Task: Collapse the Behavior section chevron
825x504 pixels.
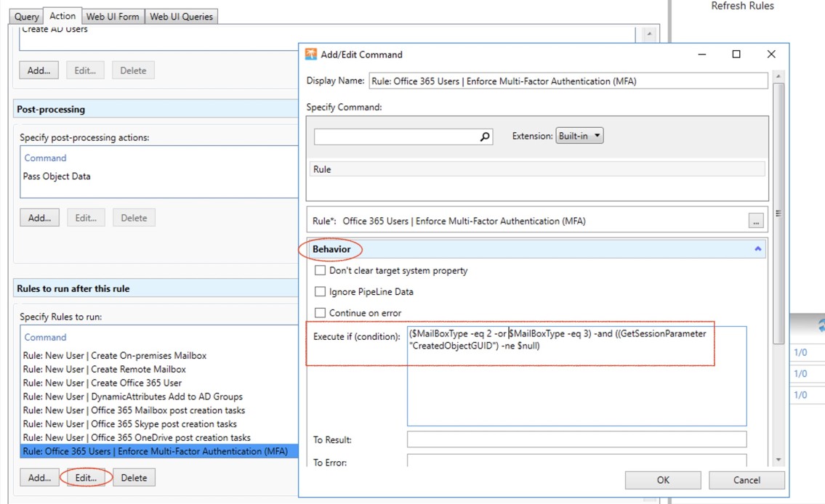Action: (x=757, y=248)
